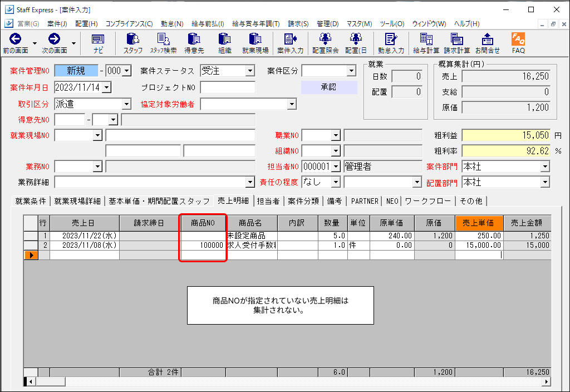
Task: Open the 案件部門 dropdown showing 本社
Action: tap(545, 166)
